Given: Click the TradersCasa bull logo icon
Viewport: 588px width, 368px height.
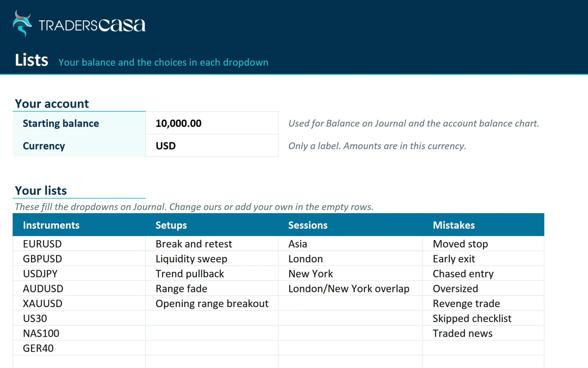Looking at the screenshot, I should (x=22, y=24).
